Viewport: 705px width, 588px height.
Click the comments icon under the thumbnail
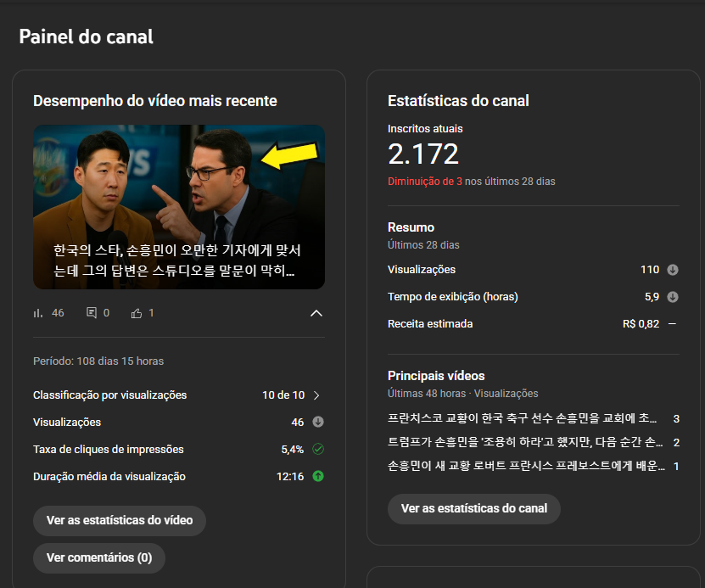point(92,313)
